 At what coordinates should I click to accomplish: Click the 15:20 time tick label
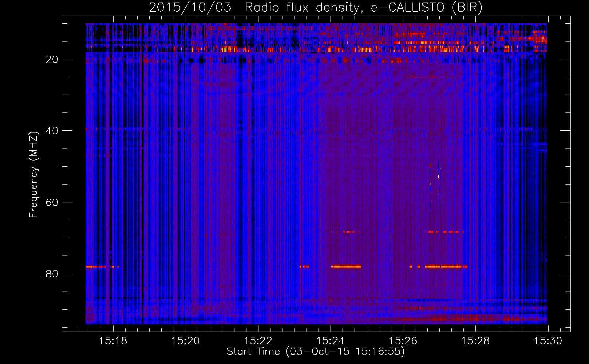[x=186, y=341]
